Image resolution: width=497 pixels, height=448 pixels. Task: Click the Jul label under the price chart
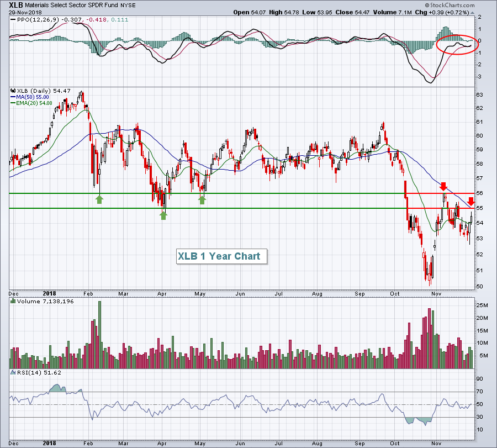click(279, 293)
